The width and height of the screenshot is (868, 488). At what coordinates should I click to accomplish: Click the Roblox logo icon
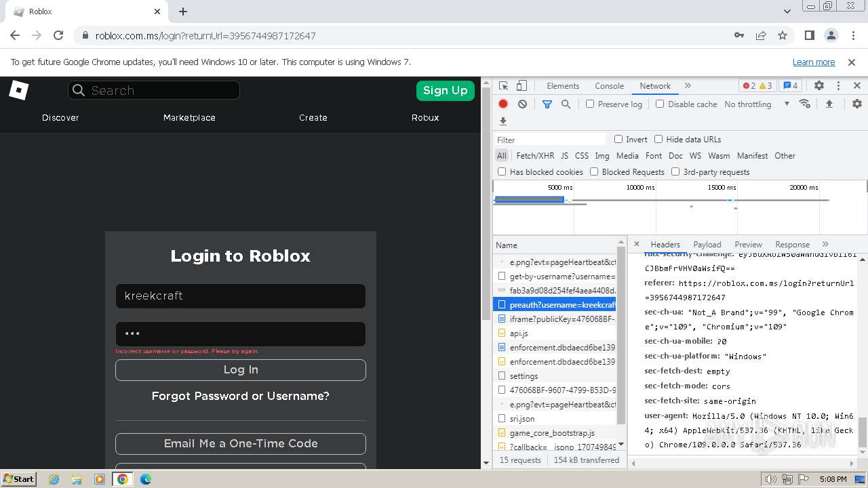[18, 90]
